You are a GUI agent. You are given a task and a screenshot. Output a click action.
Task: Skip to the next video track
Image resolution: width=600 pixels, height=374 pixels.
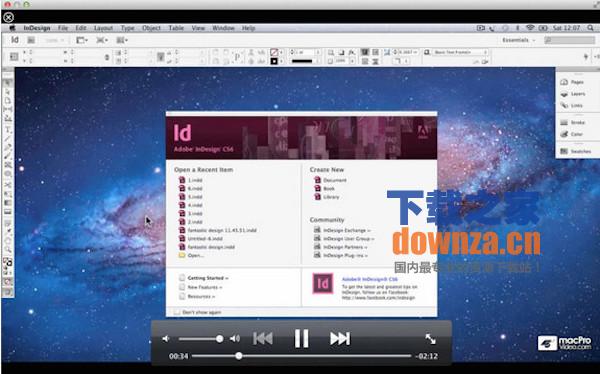(340, 339)
